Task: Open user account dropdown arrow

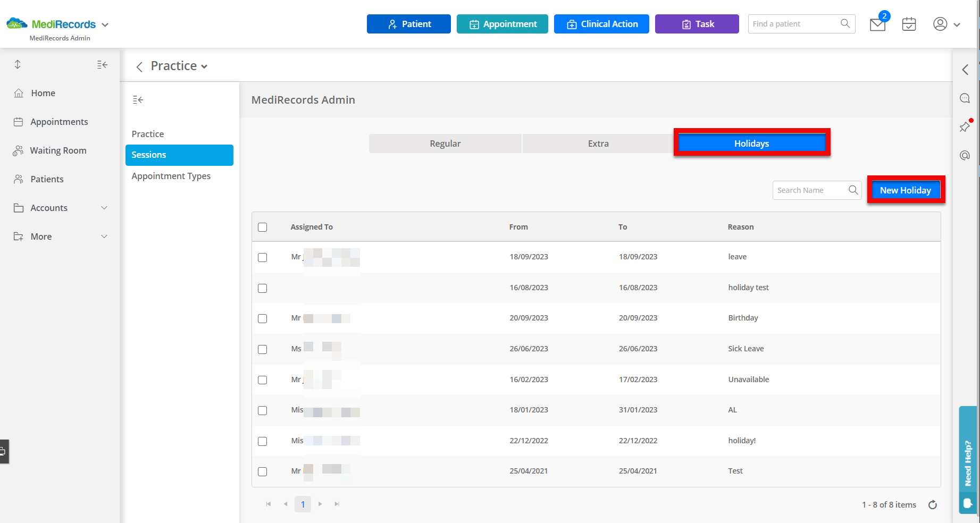Action: 957,24
